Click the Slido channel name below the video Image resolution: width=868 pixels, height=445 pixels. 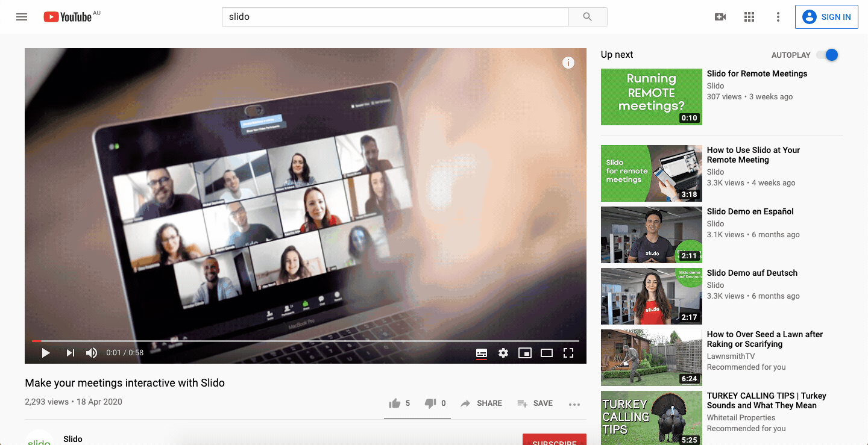73,439
